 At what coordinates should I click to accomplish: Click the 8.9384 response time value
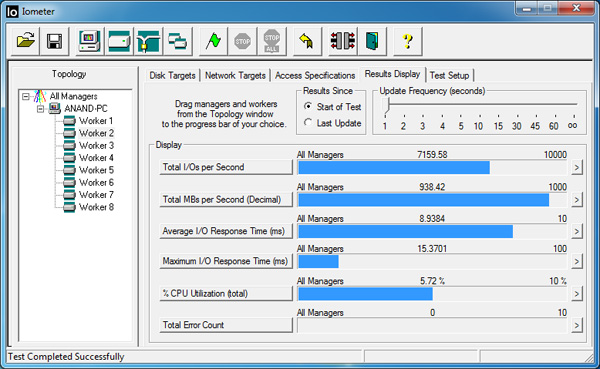(x=432, y=219)
